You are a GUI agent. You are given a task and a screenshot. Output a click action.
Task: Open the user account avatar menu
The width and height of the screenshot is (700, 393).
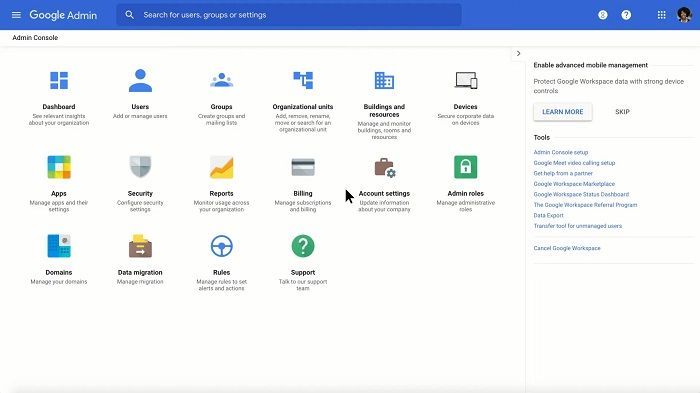pos(684,15)
